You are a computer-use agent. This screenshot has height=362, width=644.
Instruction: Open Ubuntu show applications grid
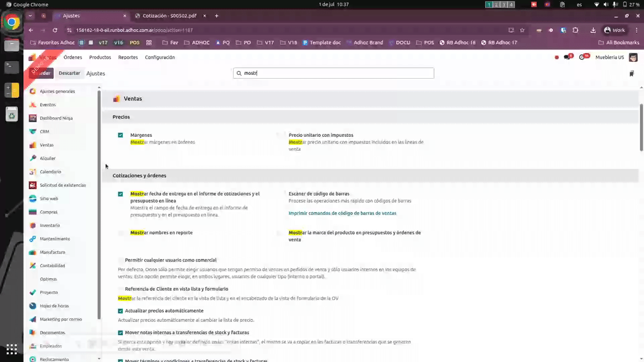click(12, 349)
